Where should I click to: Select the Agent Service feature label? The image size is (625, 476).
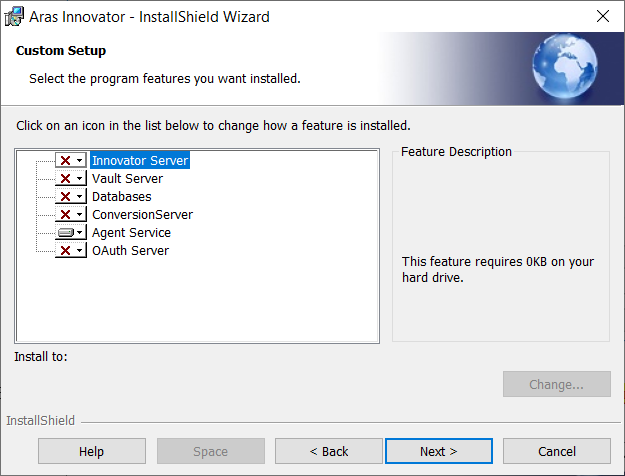point(131,232)
